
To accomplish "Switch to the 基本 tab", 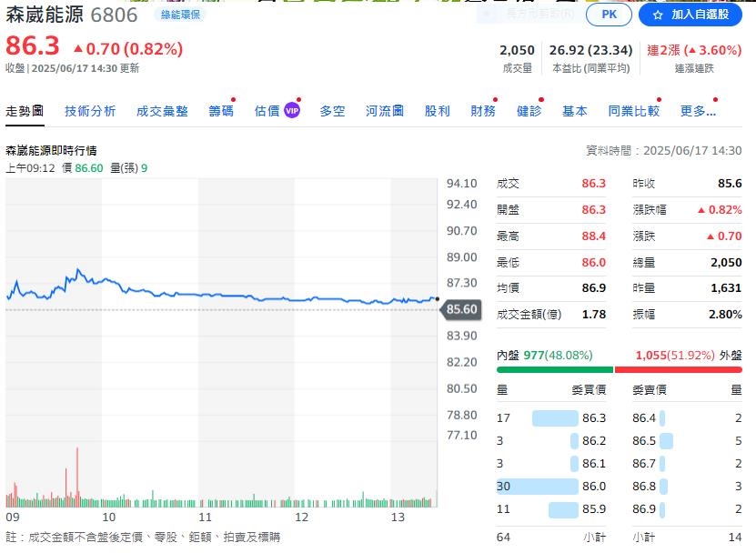I will pyautogui.click(x=575, y=109).
